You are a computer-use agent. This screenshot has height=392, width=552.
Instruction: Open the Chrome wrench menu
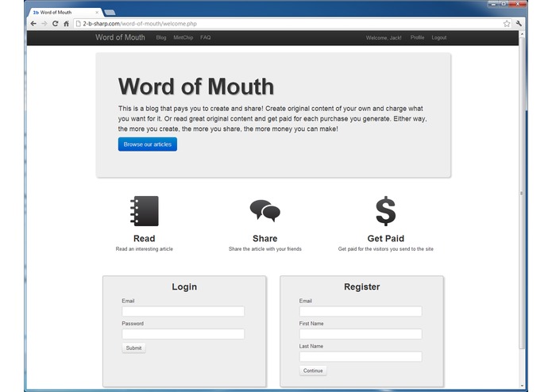(x=519, y=24)
